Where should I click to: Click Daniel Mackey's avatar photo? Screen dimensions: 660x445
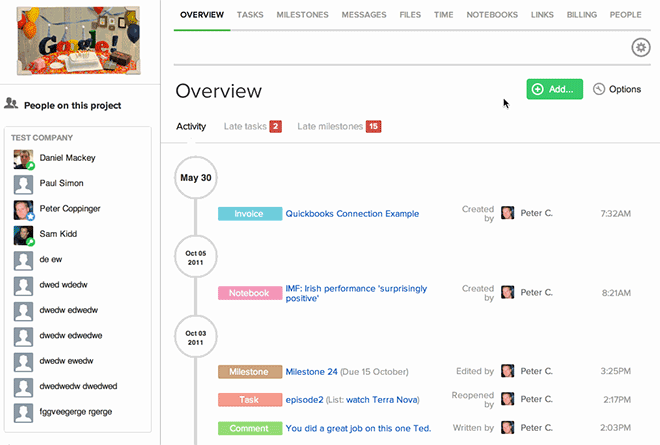coord(23,158)
